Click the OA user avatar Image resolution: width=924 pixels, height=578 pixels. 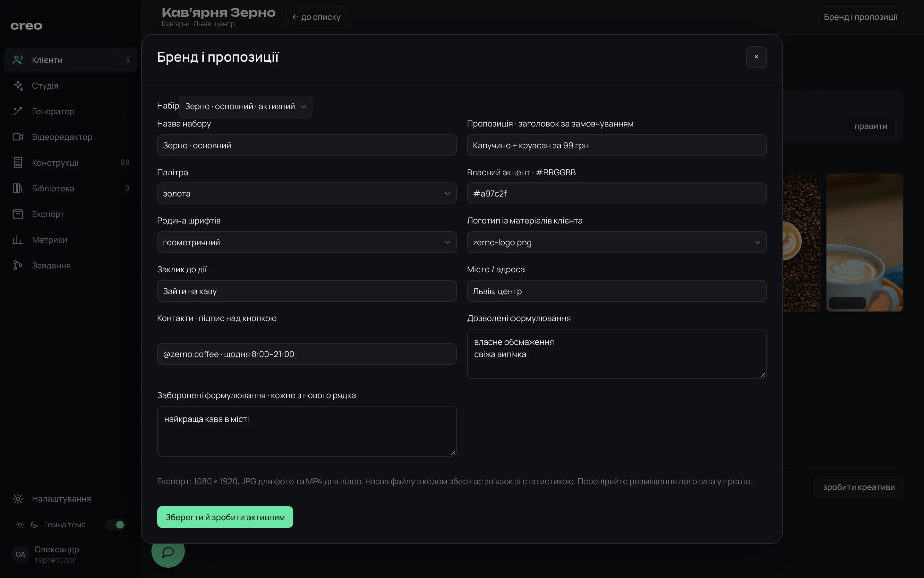20,554
